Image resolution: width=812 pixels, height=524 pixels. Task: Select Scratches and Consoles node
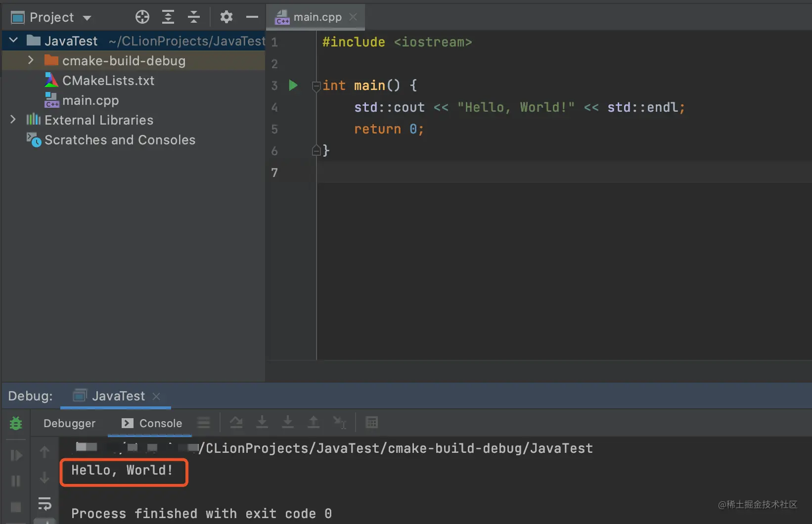(120, 140)
